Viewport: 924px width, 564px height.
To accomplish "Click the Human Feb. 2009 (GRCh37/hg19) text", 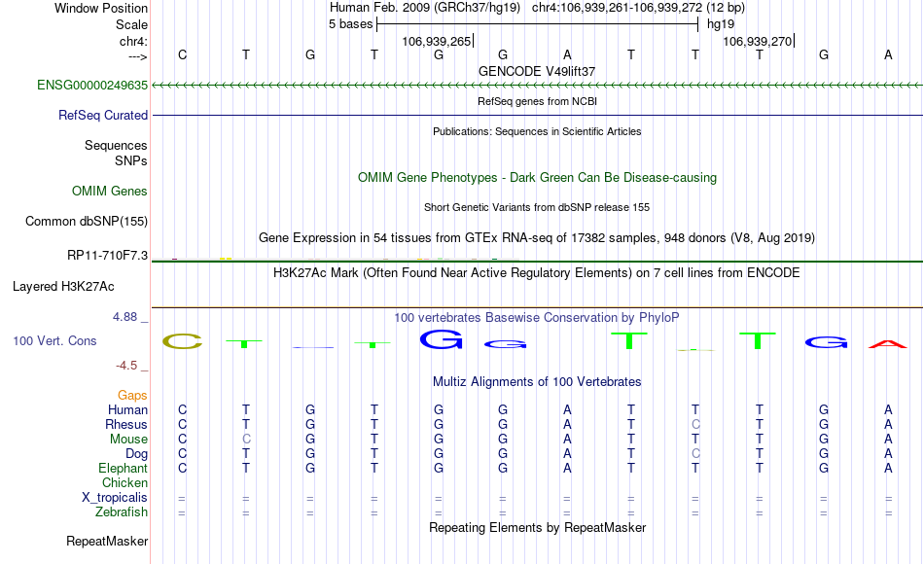I will pos(425,8).
